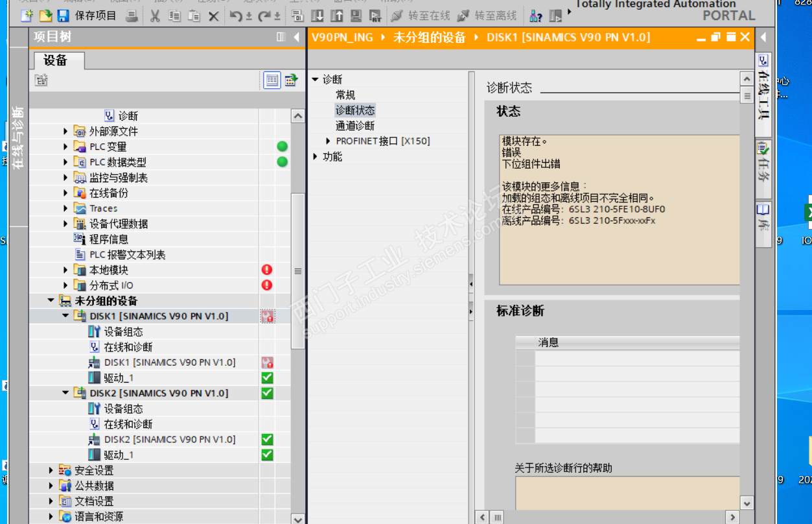This screenshot has height=524, width=812.
Task: Click the Print icon in toolbar
Action: tap(132, 16)
